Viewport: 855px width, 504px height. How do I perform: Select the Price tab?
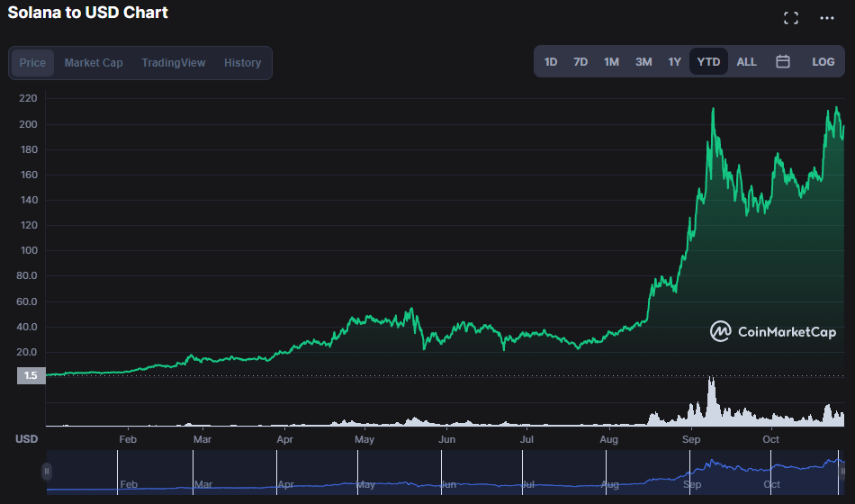[x=32, y=63]
